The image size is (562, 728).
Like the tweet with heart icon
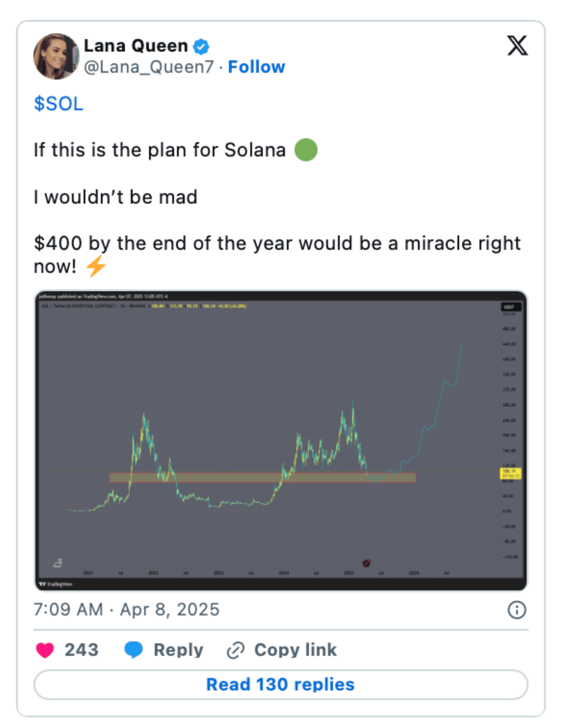tap(45, 650)
